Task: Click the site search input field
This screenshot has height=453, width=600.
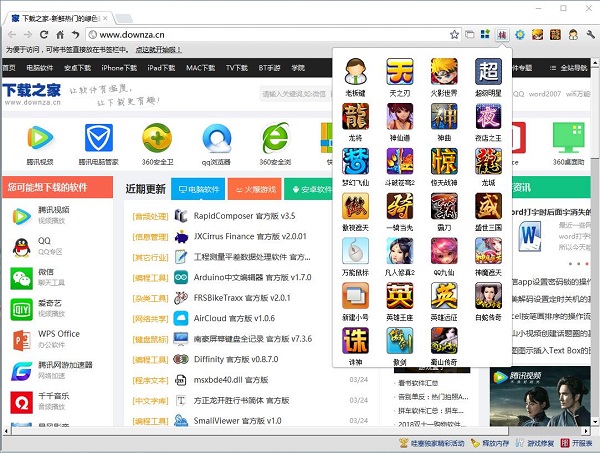Action: coord(295,94)
